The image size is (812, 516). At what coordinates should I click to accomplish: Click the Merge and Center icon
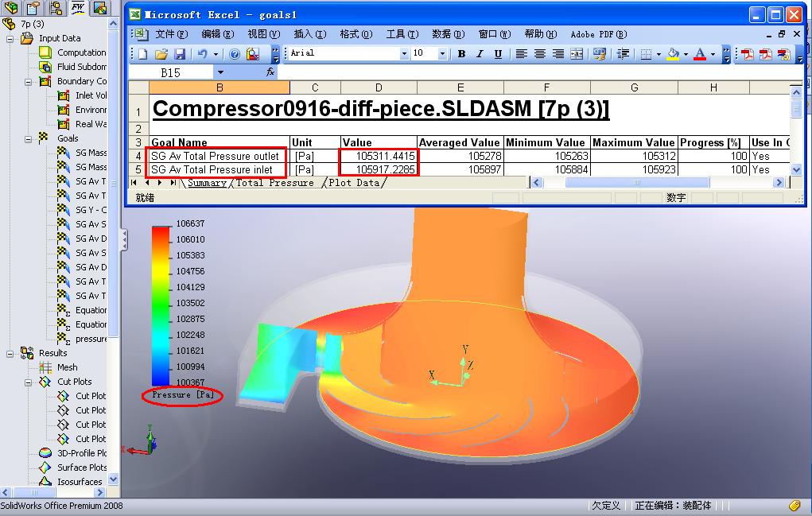pos(577,54)
